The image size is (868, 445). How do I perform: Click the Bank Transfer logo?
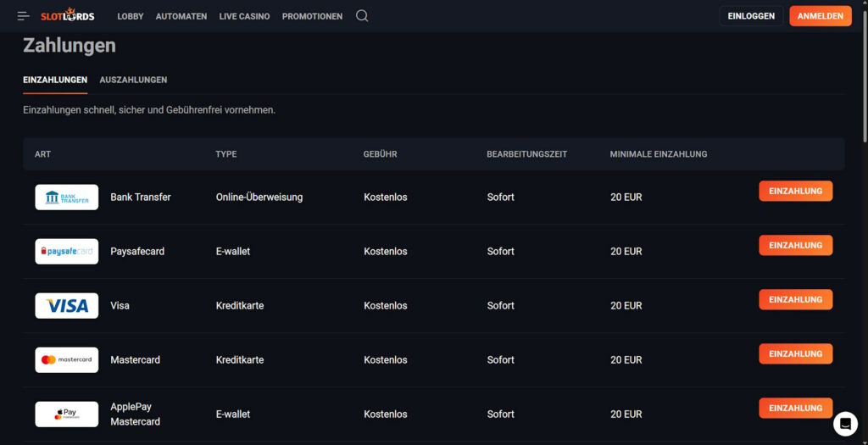(x=67, y=197)
